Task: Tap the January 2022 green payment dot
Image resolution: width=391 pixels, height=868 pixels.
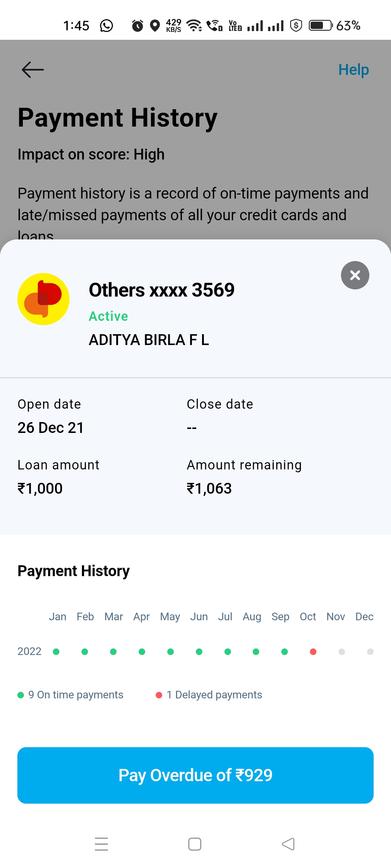Action: (56, 652)
